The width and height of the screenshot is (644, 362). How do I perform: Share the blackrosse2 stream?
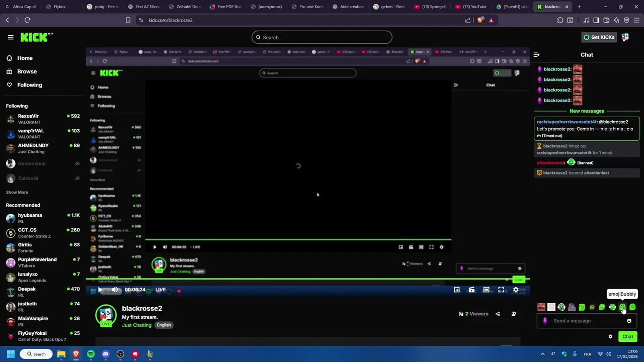tap(498, 314)
